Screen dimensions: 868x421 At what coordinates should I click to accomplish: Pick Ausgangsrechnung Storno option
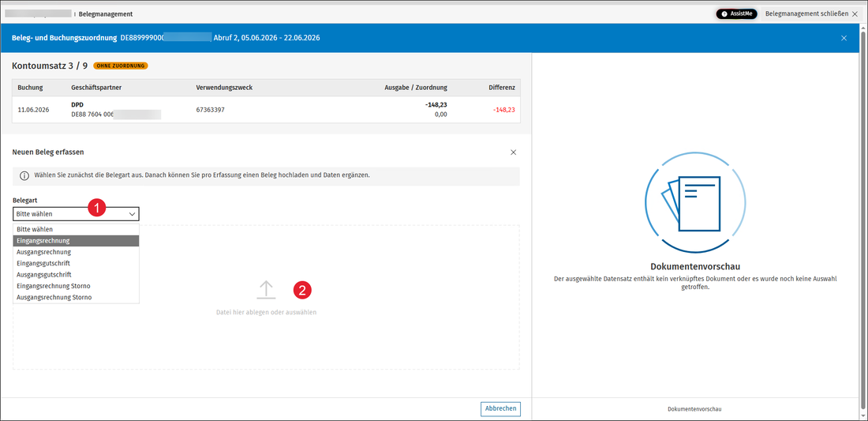(76, 298)
